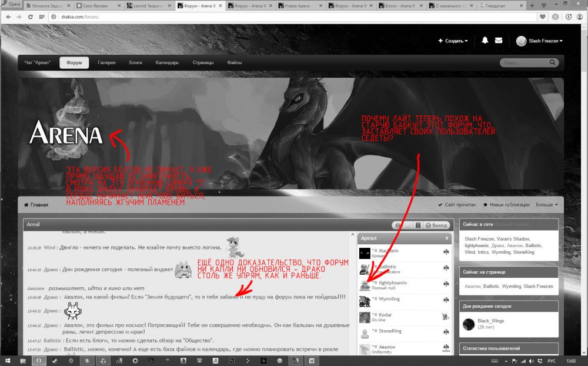Open Wyrmling's user menu in Ареал list
Screen dimensions: 588x366
coord(375,299)
